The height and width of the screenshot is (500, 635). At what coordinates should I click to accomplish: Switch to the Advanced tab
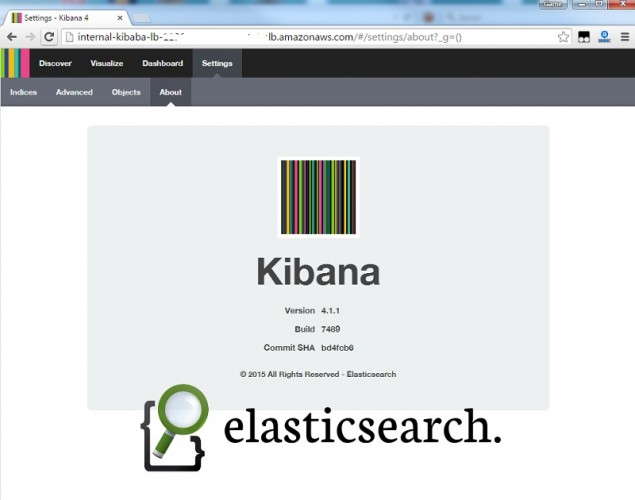[74, 92]
